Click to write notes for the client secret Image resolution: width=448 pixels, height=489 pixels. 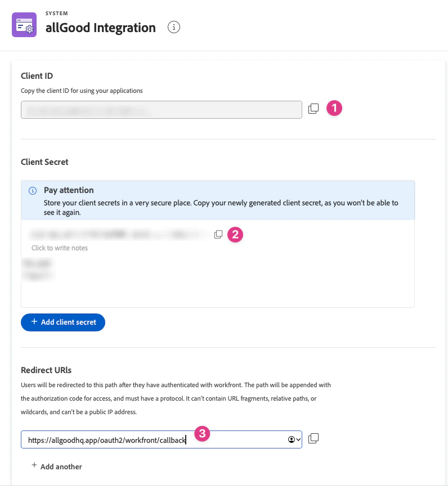pos(60,248)
